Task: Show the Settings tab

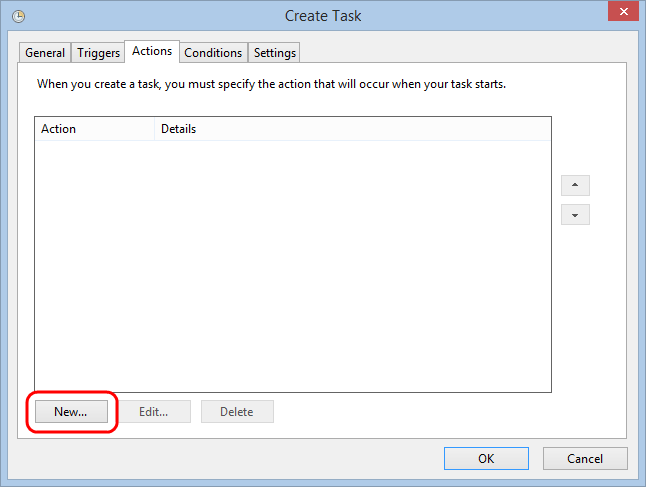Action: pos(274,53)
